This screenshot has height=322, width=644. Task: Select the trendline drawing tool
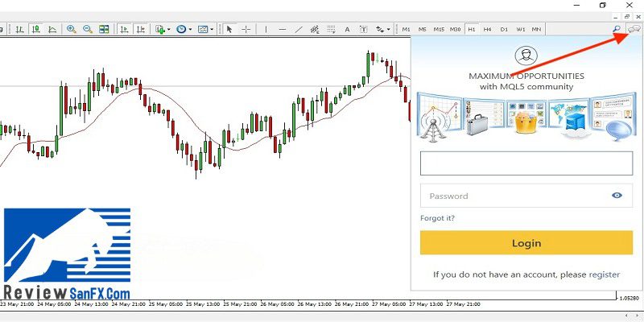[x=299, y=29]
